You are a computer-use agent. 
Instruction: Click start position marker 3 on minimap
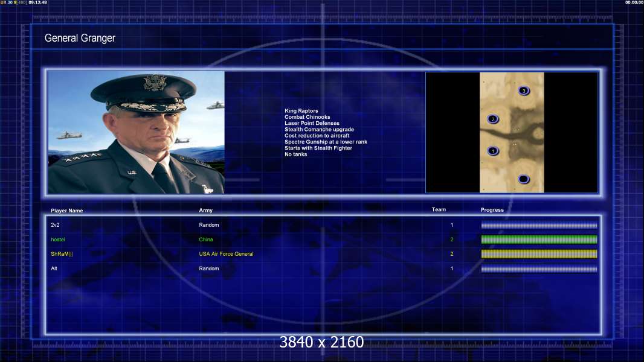pos(524,91)
